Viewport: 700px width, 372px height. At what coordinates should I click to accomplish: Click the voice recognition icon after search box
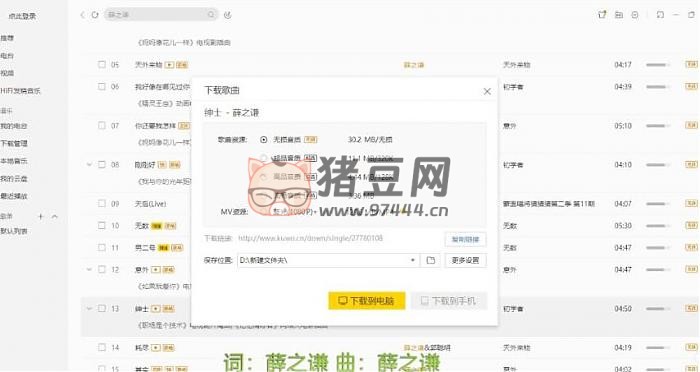tap(227, 15)
